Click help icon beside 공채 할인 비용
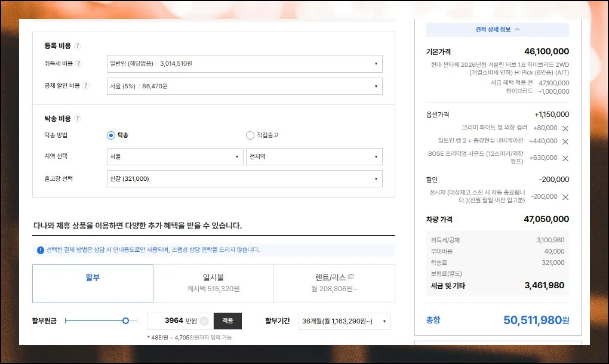Image resolution: width=609 pixels, height=364 pixels. coord(85,86)
